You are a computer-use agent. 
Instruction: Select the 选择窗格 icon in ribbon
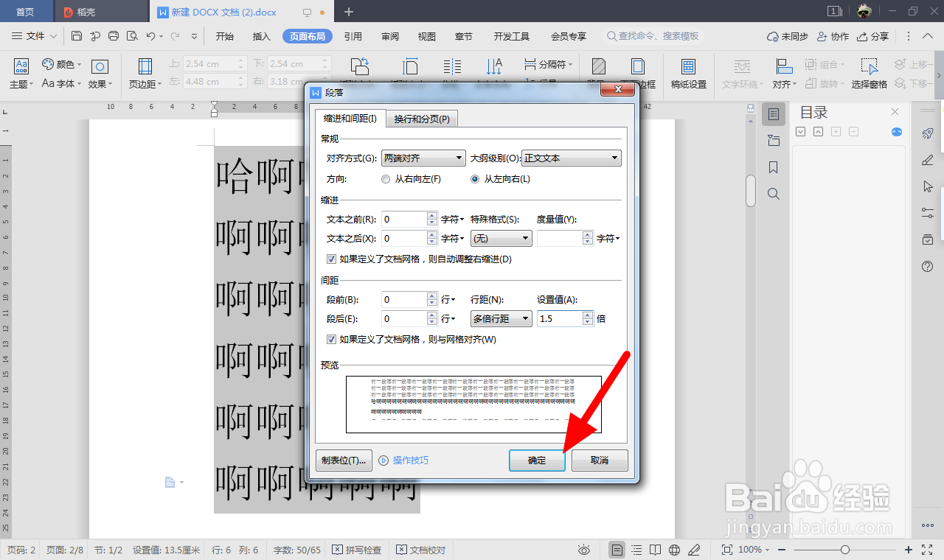pyautogui.click(x=869, y=70)
